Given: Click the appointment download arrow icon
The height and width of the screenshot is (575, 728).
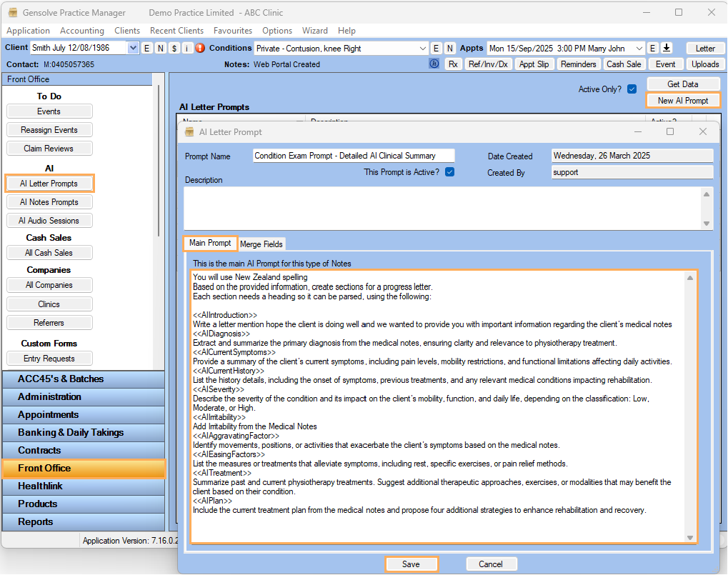Looking at the screenshot, I should (x=667, y=48).
